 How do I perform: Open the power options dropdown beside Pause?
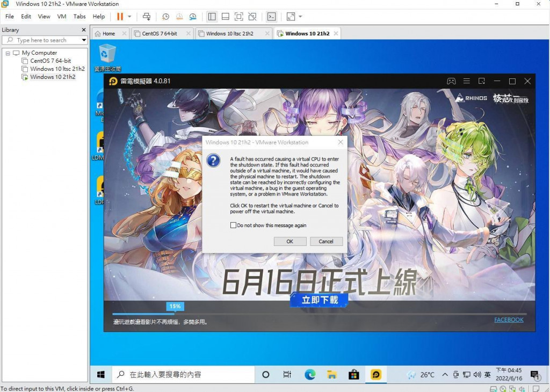pos(129,17)
